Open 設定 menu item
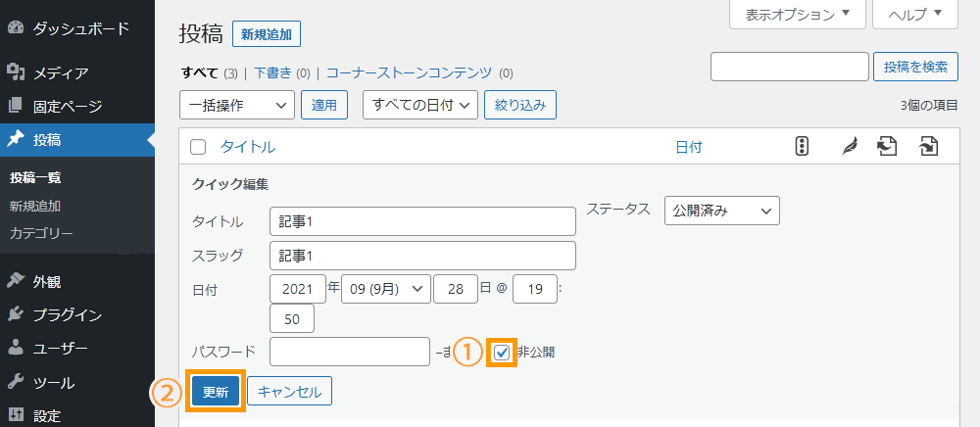This screenshot has height=427, width=980. point(47,416)
